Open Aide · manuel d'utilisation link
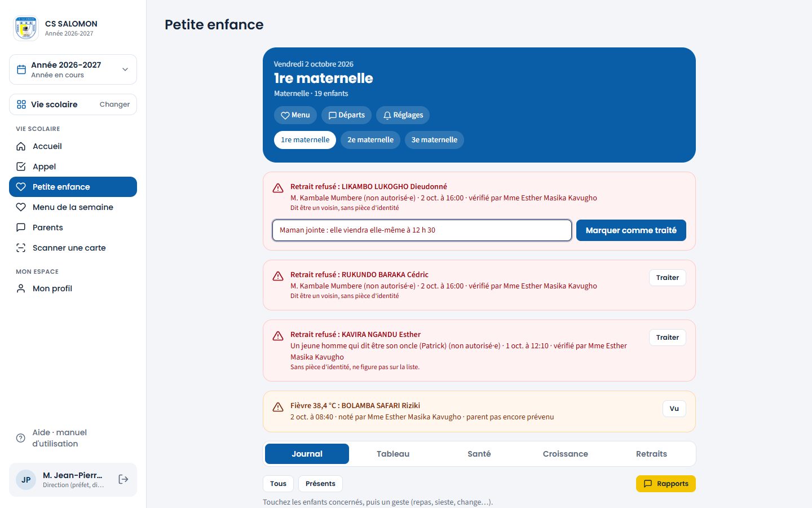The image size is (812, 508). click(73, 438)
